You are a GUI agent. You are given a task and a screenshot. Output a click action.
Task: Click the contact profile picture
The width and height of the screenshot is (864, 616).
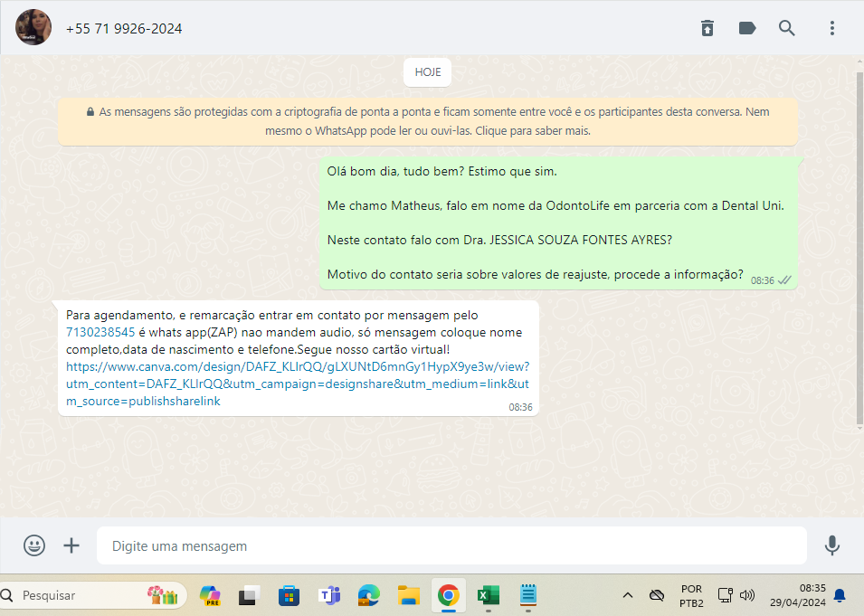click(33, 28)
